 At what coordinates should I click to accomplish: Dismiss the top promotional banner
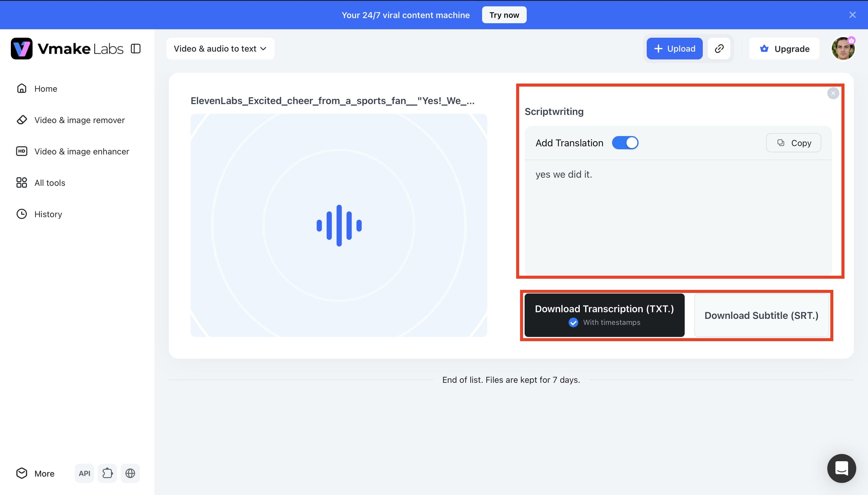coord(852,14)
